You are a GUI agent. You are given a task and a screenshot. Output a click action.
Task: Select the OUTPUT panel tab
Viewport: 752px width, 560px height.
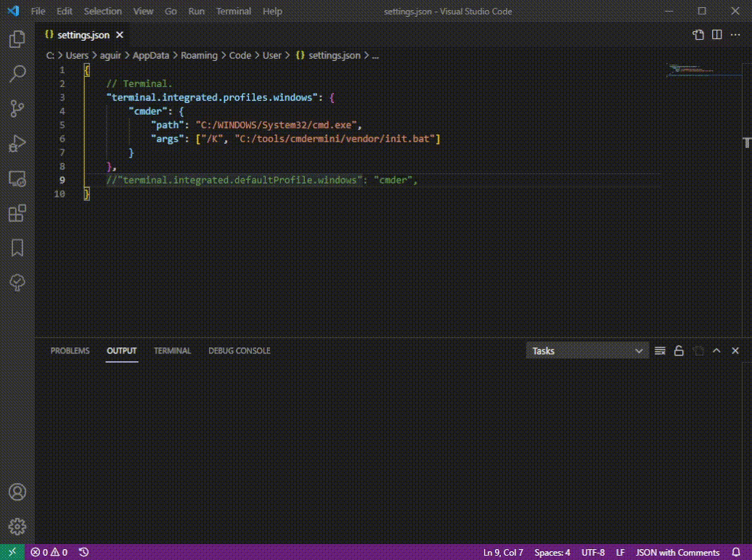122,351
